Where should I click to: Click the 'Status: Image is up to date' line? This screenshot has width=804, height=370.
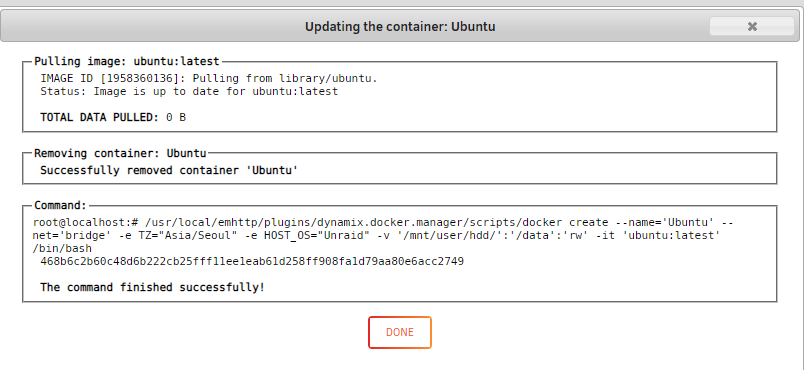coord(189,91)
